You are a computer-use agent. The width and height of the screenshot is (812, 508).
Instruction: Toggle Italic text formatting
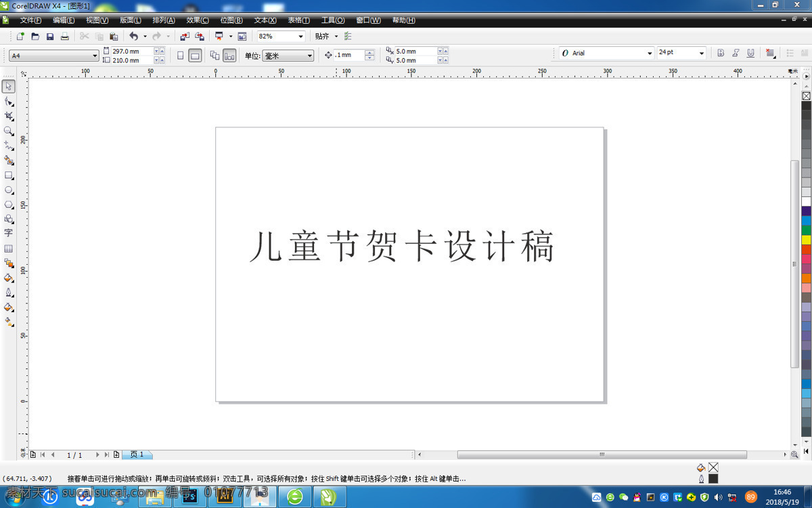point(736,53)
